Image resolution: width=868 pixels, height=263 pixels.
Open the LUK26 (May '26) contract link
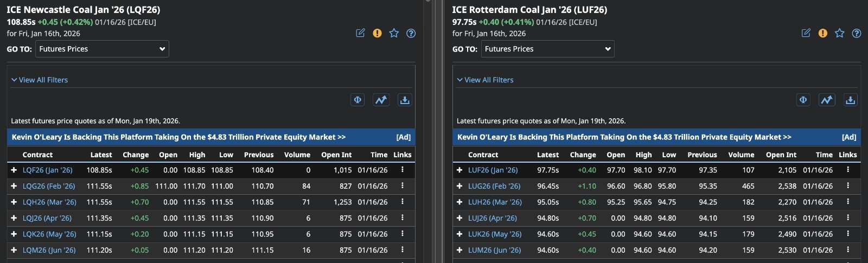(x=494, y=234)
